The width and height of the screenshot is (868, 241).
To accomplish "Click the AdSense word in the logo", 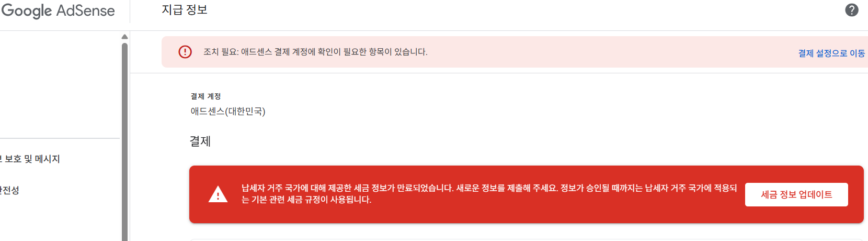I will pos(85,10).
